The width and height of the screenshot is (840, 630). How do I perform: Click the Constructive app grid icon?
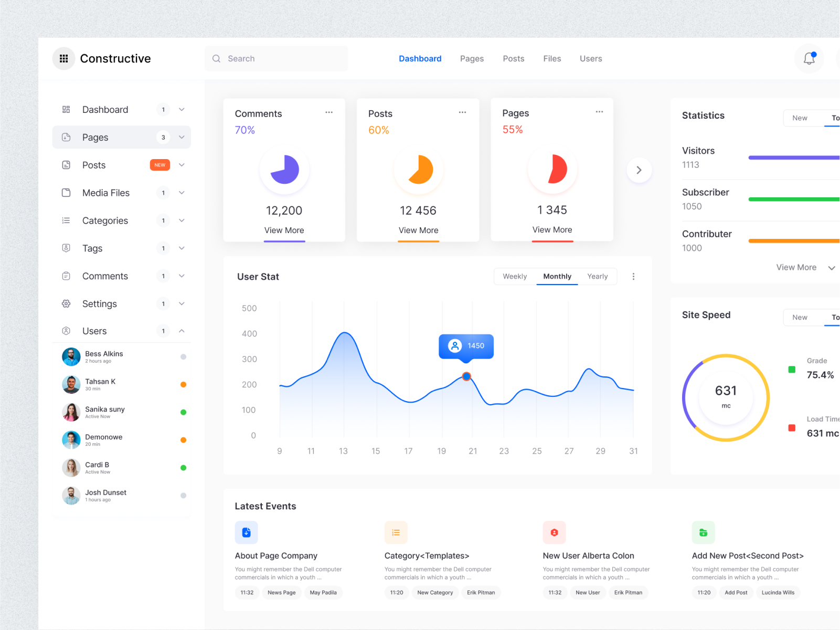[x=63, y=58]
